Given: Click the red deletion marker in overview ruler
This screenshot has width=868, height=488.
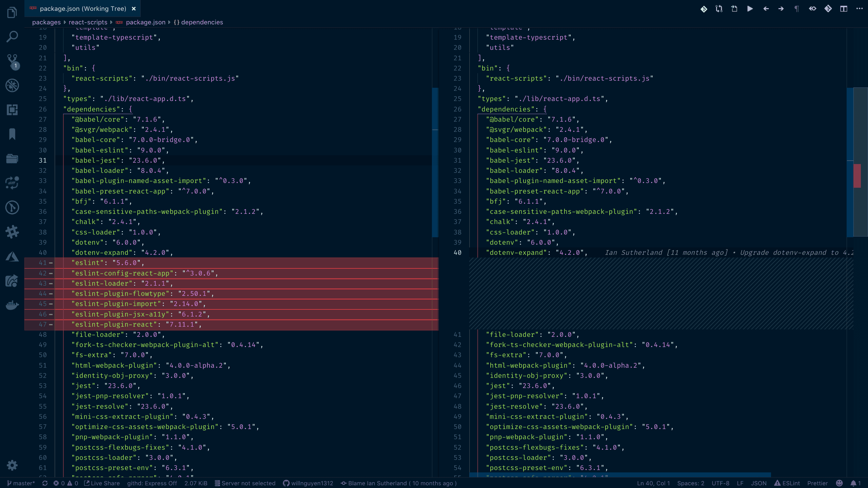Looking at the screenshot, I should click(857, 176).
